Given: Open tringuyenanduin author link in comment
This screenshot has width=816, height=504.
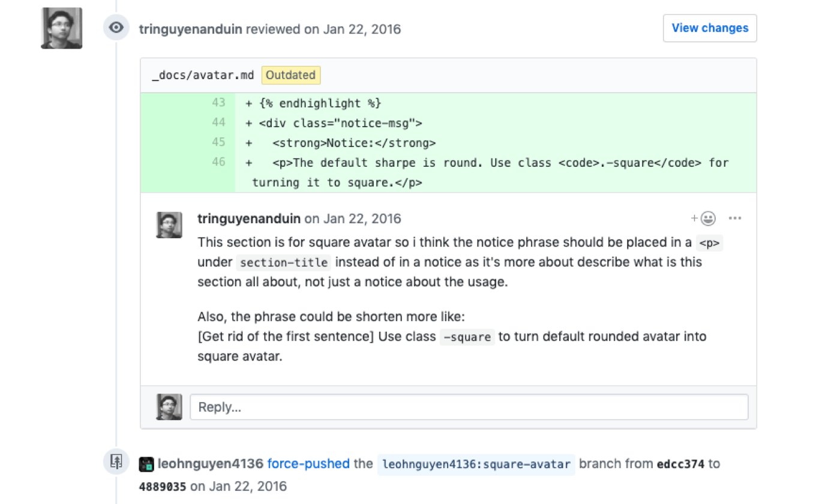Looking at the screenshot, I should click(x=249, y=219).
